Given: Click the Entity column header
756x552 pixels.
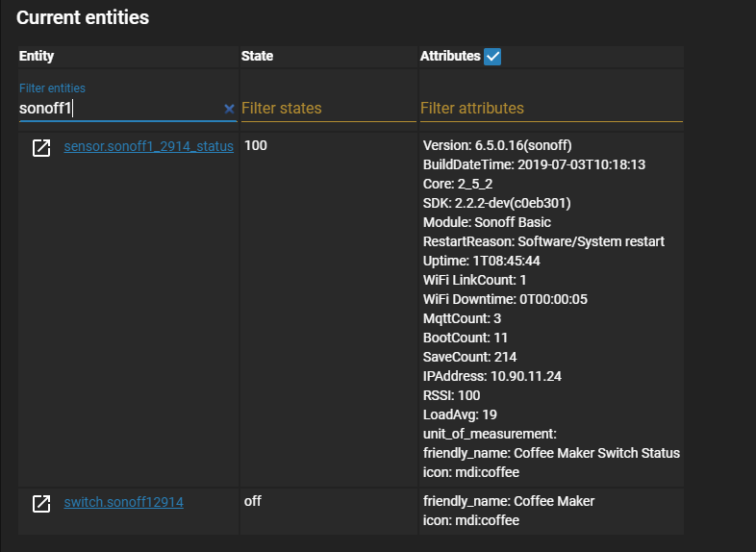Looking at the screenshot, I should pos(37,56).
